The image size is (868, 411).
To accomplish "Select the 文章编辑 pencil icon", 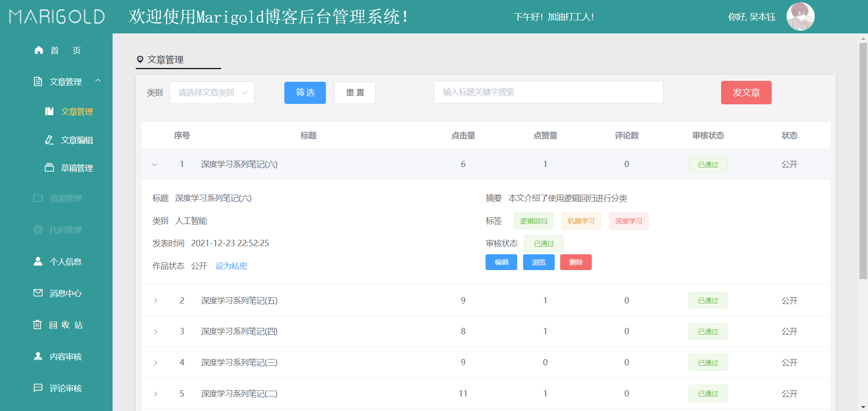I will (50, 140).
